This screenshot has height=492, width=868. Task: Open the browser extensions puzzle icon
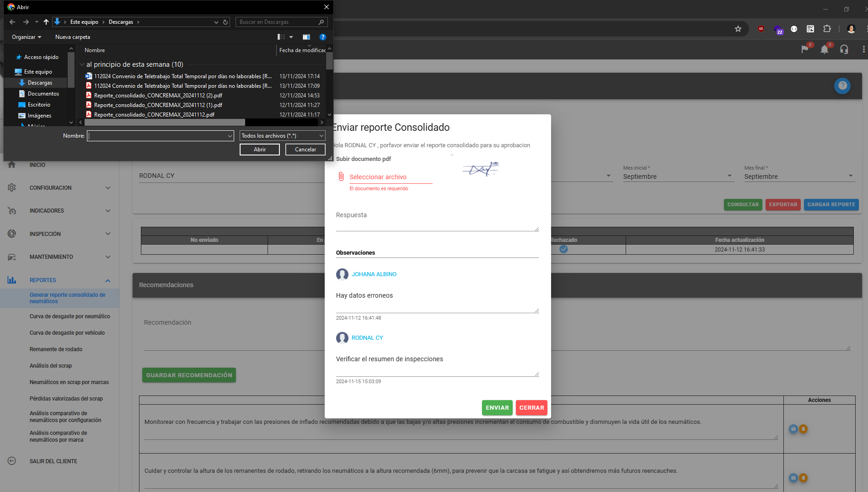pos(827,29)
